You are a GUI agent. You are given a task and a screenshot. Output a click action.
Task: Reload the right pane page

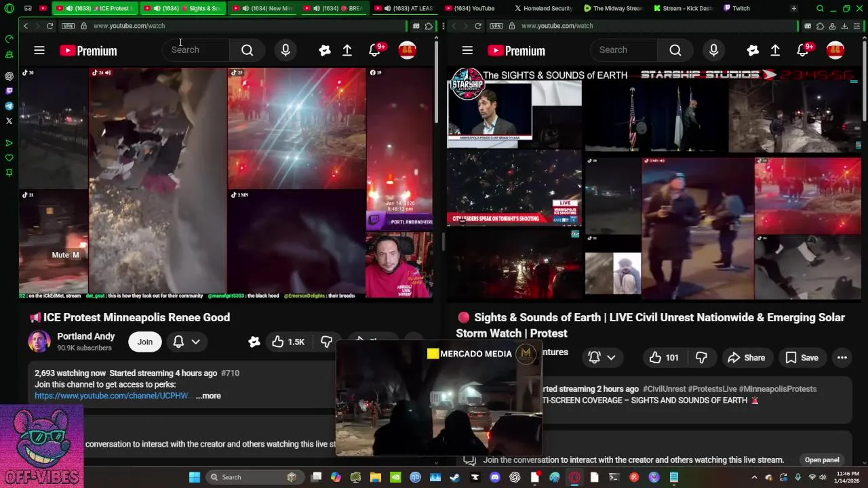[478, 26]
